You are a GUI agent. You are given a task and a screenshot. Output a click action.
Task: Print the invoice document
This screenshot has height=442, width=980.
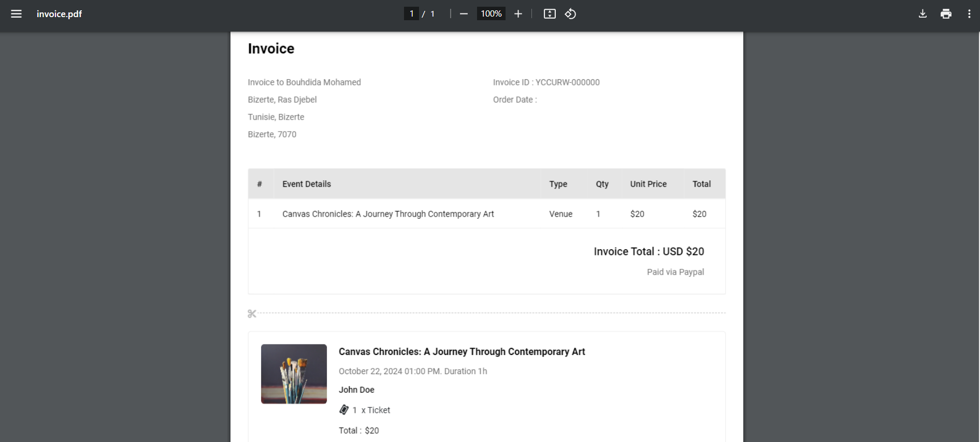[x=946, y=14]
